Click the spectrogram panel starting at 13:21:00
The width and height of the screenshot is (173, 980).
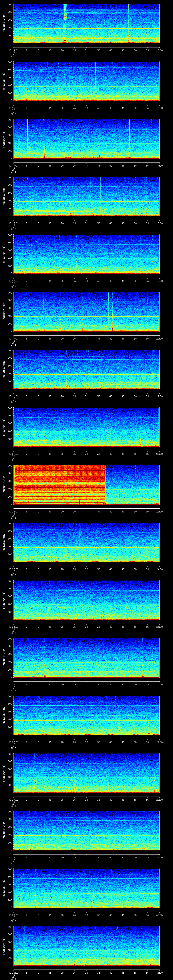(87, 427)
